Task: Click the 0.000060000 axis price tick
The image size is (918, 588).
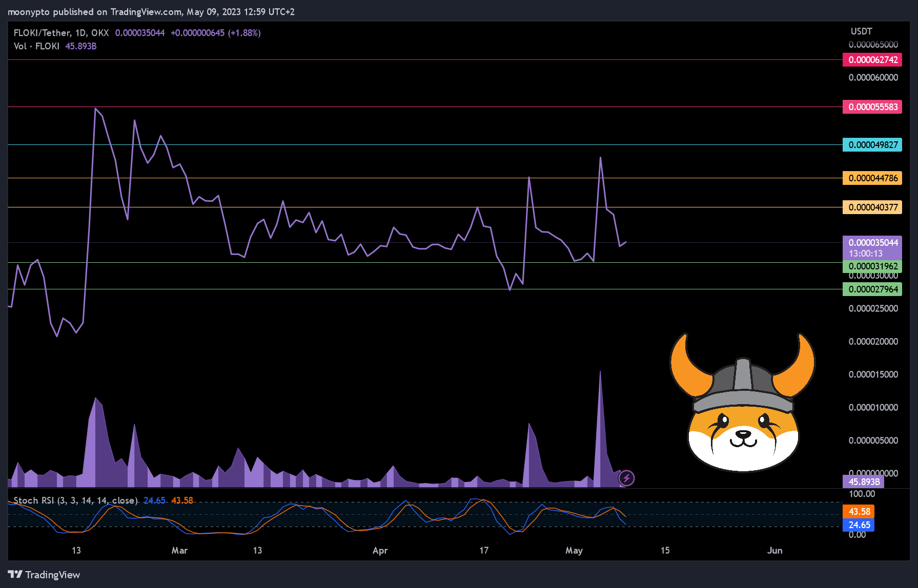Action: pyautogui.click(x=873, y=78)
